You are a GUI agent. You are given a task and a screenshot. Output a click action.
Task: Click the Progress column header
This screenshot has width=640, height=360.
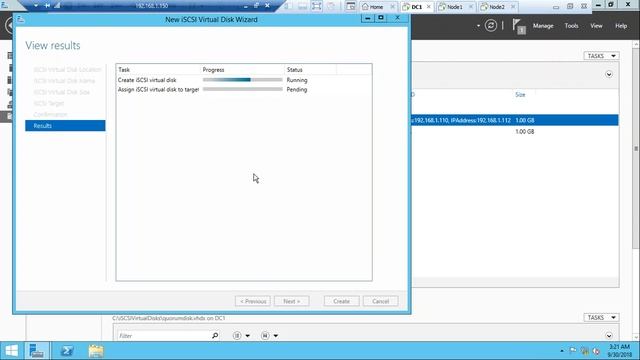[x=213, y=70]
